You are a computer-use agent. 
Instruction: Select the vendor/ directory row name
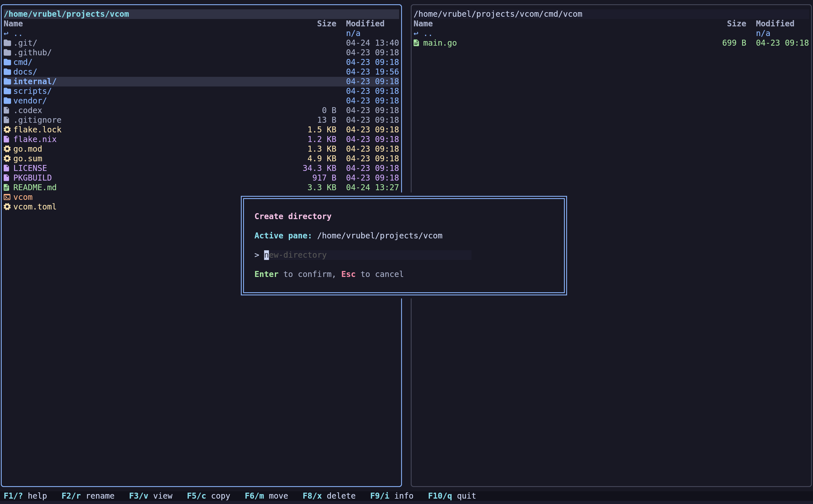tap(30, 101)
